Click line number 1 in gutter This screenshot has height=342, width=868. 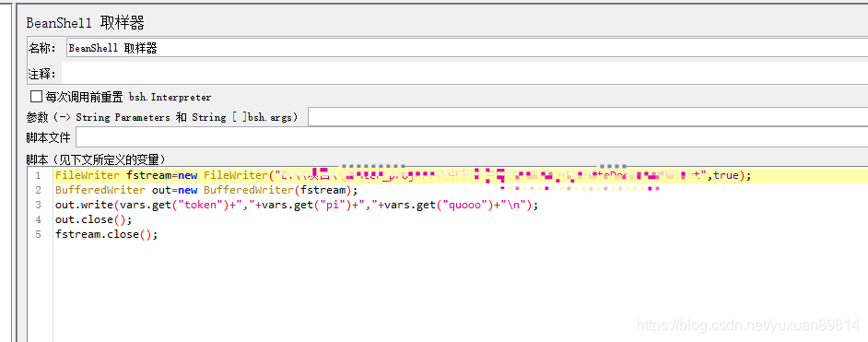tap(38, 175)
